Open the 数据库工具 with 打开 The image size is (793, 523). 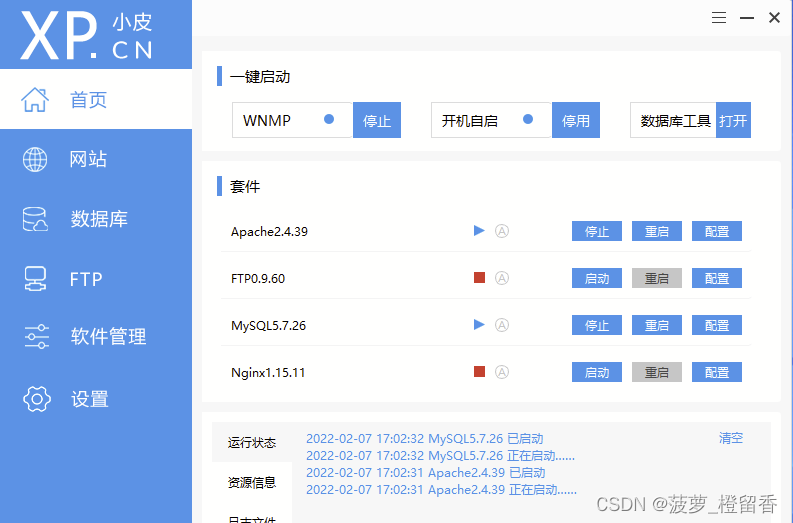(x=733, y=120)
